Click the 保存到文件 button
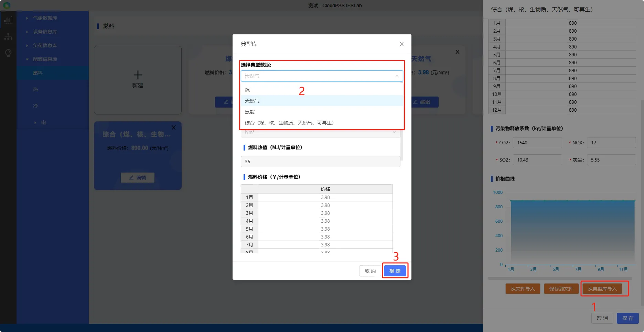Screen dimensions: 644x332 (x=561, y=289)
